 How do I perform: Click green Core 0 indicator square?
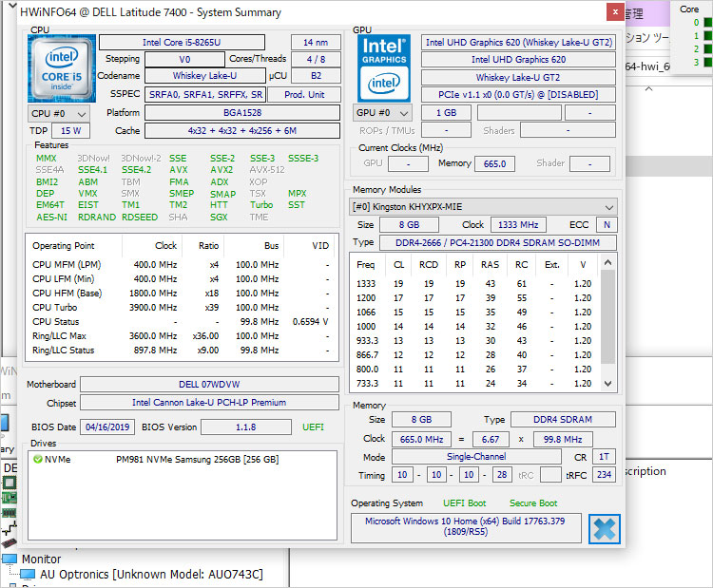pyautogui.click(x=707, y=22)
